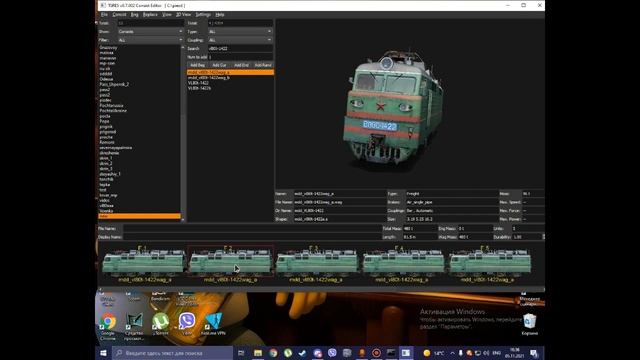The image size is (640, 360).
Task: Open the Replace menu
Action: pos(150,14)
